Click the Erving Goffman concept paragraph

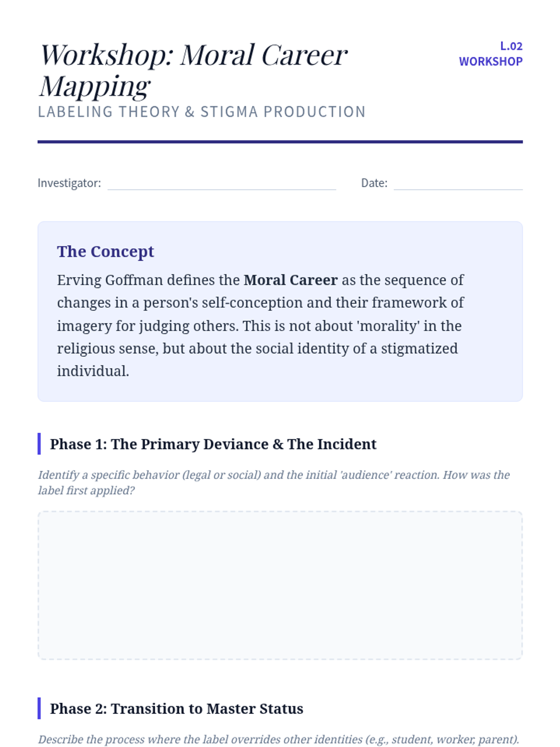(x=260, y=325)
